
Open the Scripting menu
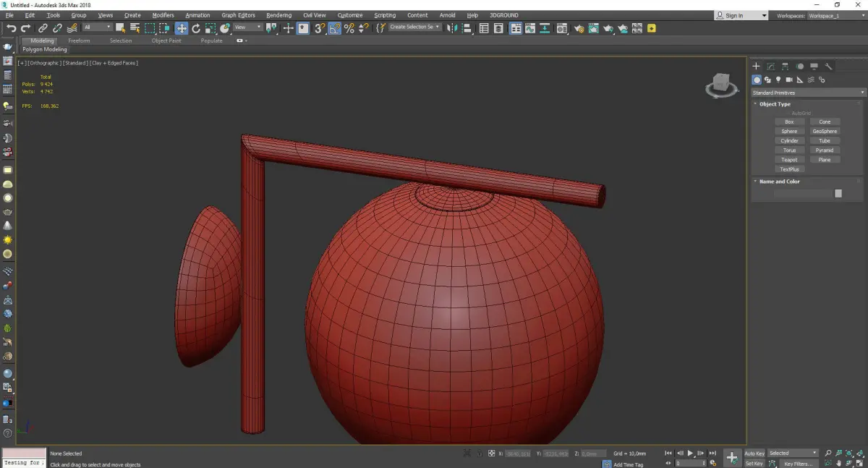[385, 15]
